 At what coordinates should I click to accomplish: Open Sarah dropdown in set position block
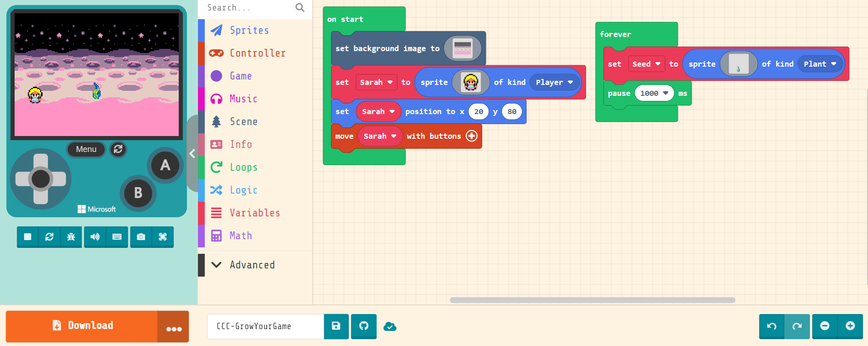pyautogui.click(x=378, y=111)
